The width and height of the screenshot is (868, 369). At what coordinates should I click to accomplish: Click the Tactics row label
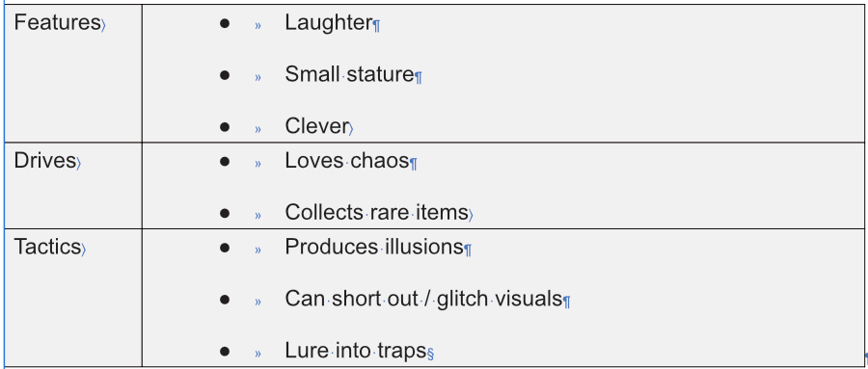pos(47,247)
